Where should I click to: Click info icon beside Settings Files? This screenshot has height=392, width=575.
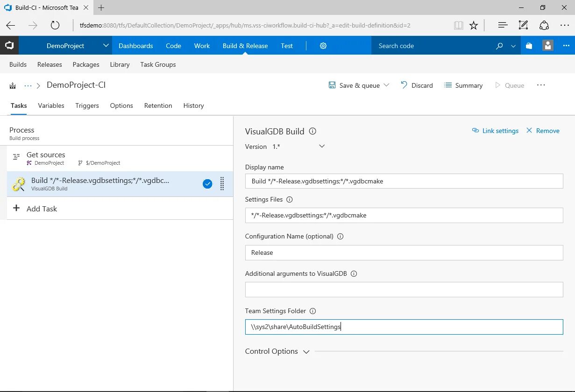[289, 199]
